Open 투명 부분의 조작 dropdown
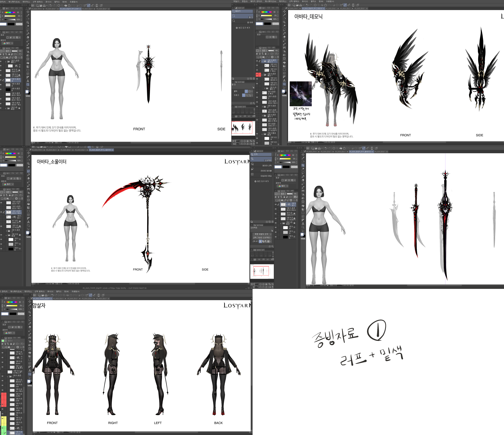 (x=262, y=234)
